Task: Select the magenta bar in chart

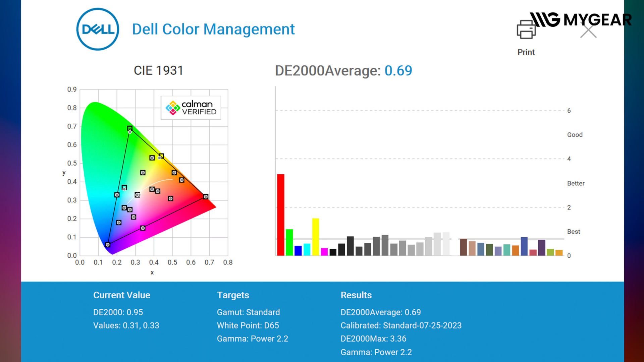Action: 324,252
